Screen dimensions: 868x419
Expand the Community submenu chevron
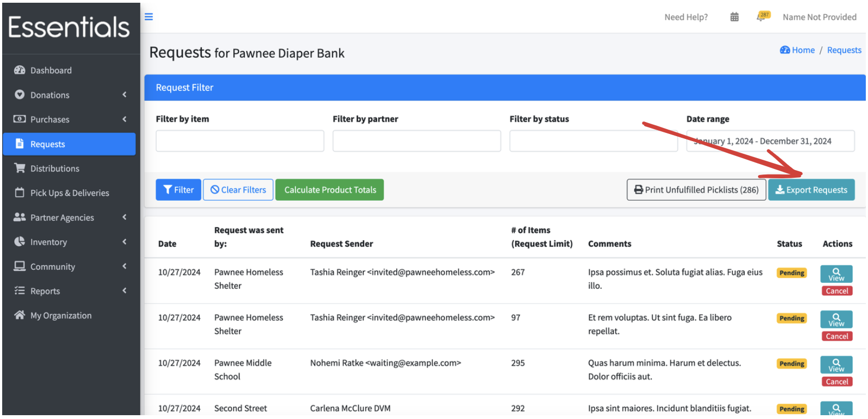[125, 266]
